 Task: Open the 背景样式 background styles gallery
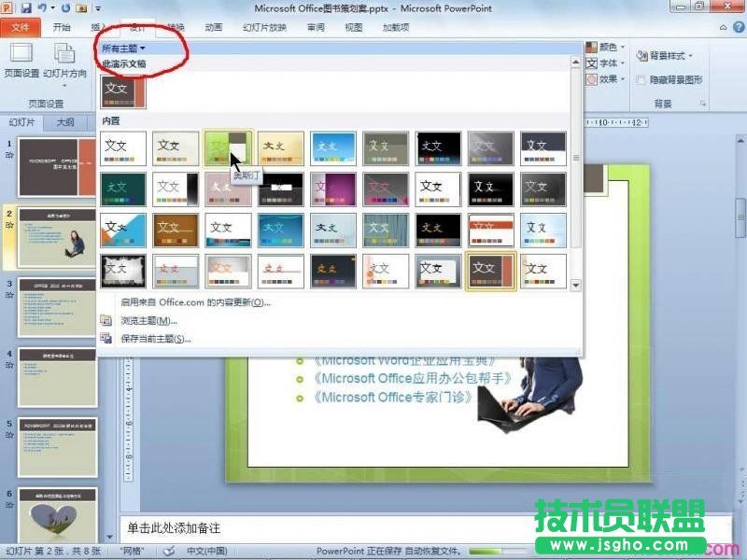point(669,56)
